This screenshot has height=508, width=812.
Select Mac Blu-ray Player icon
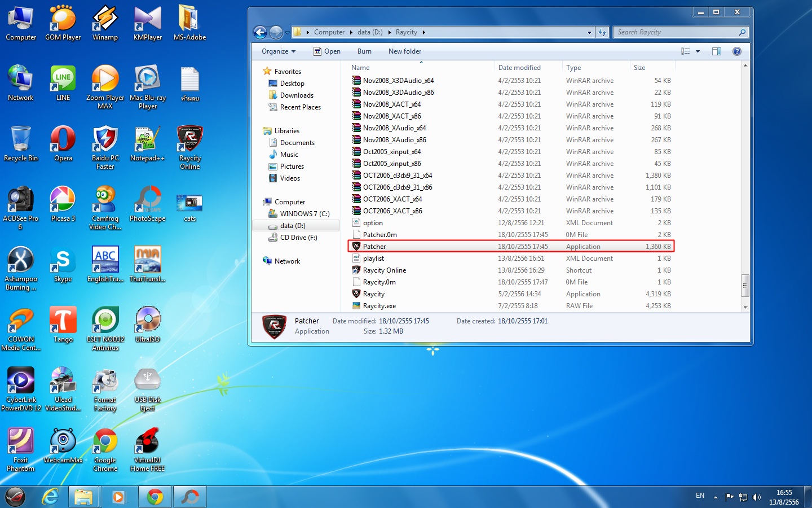pos(147,87)
